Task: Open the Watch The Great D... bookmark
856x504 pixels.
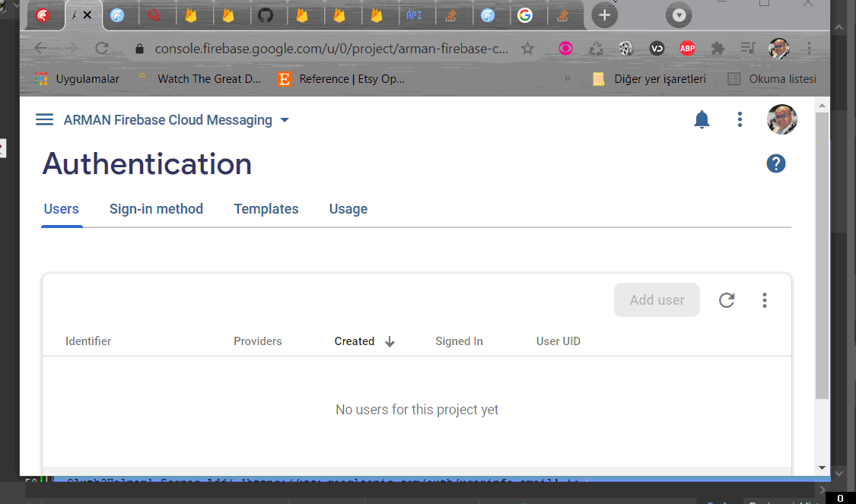Action: [x=200, y=78]
